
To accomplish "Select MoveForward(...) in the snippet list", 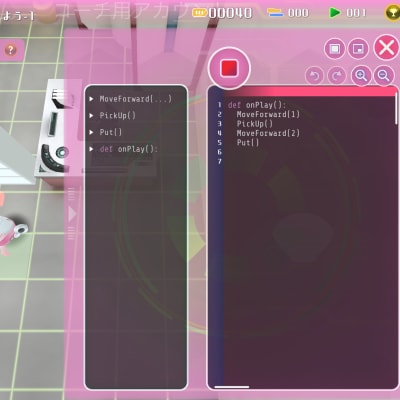I will pyautogui.click(x=135, y=99).
